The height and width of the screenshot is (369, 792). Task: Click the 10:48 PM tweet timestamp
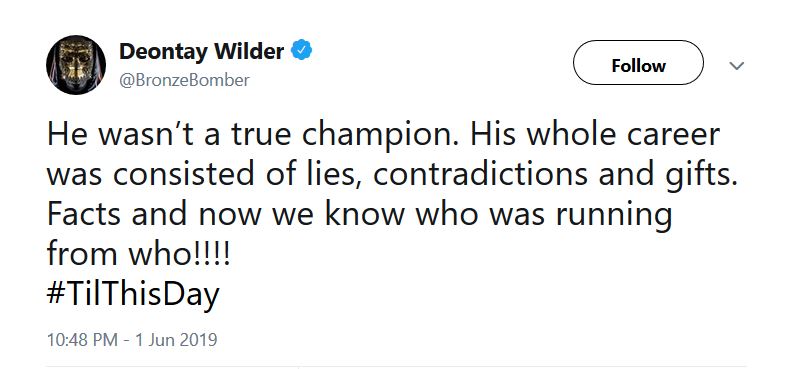pyautogui.click(x=83, y=339)
